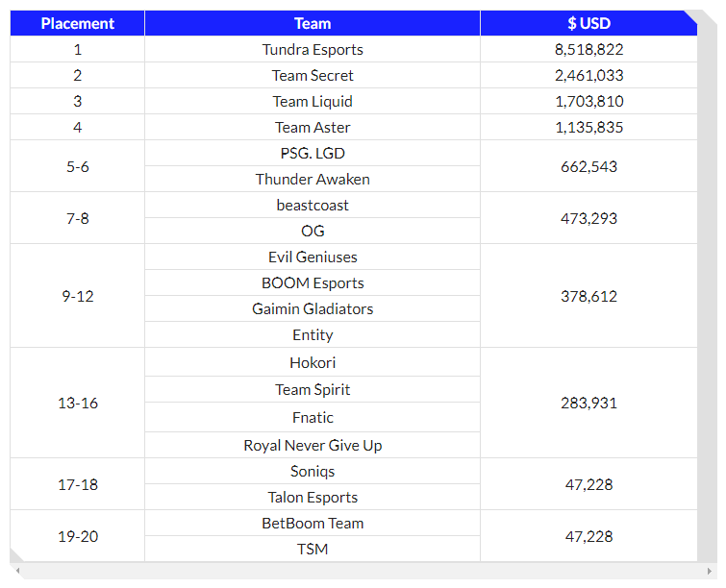Screen dimensions: 726x588
Task: Click the 7-8 placement cell
Action: (77, 217)
